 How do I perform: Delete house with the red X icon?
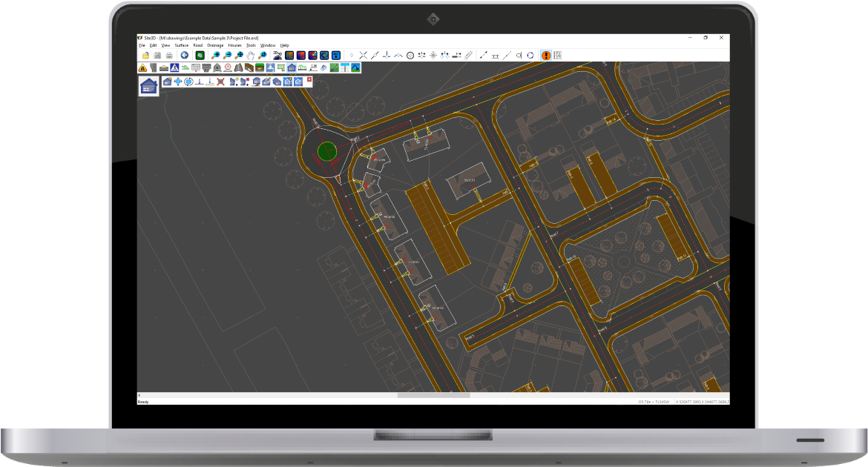click(x=220, y=82)
